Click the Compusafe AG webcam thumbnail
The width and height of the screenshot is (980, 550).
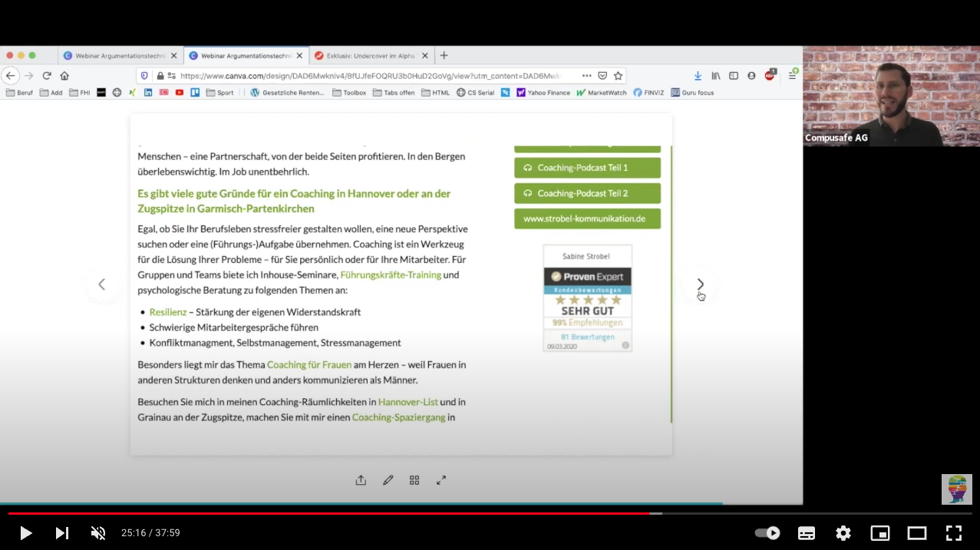tap(892, 96)
